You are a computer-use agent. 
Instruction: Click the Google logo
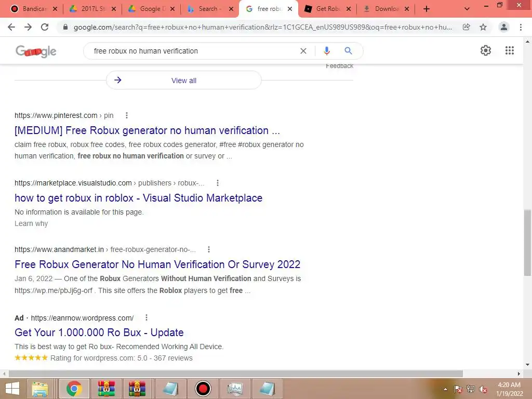pos(36,51)
